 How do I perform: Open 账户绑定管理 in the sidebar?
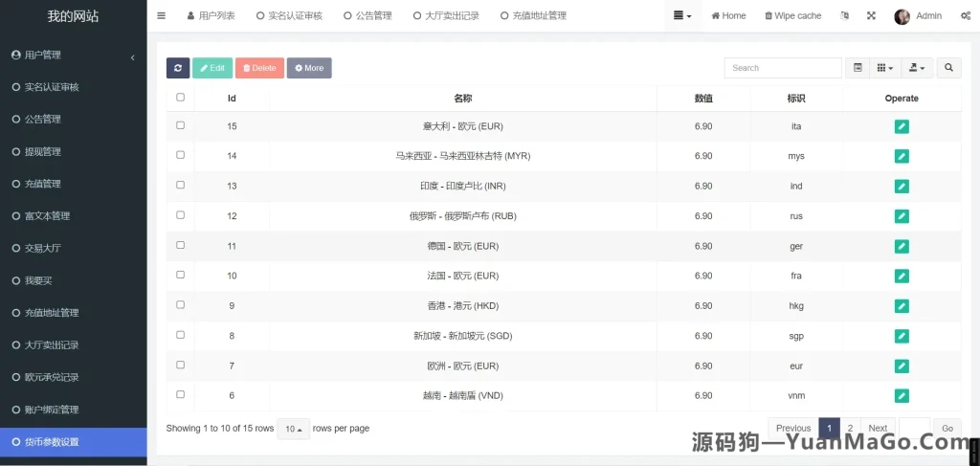74,410
